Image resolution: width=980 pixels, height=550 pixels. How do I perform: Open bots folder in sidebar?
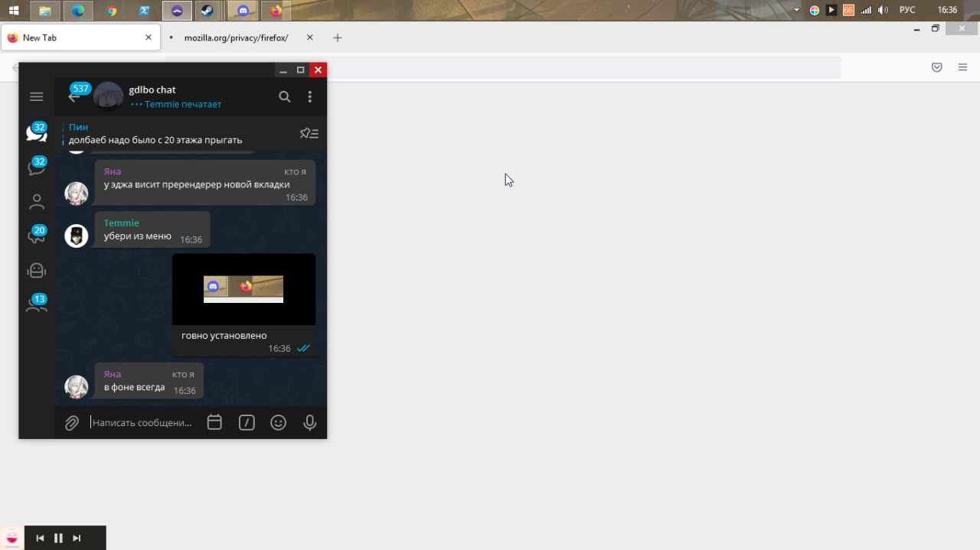(36, 270)
